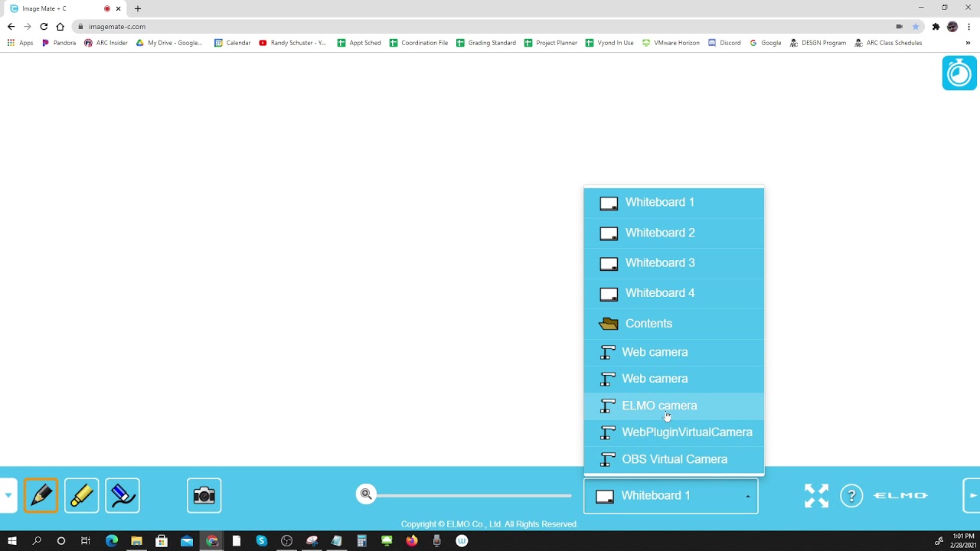Screen dimensions: 980x551
Task: Open the Grading Standard bookmark
Action: point(486,43)
